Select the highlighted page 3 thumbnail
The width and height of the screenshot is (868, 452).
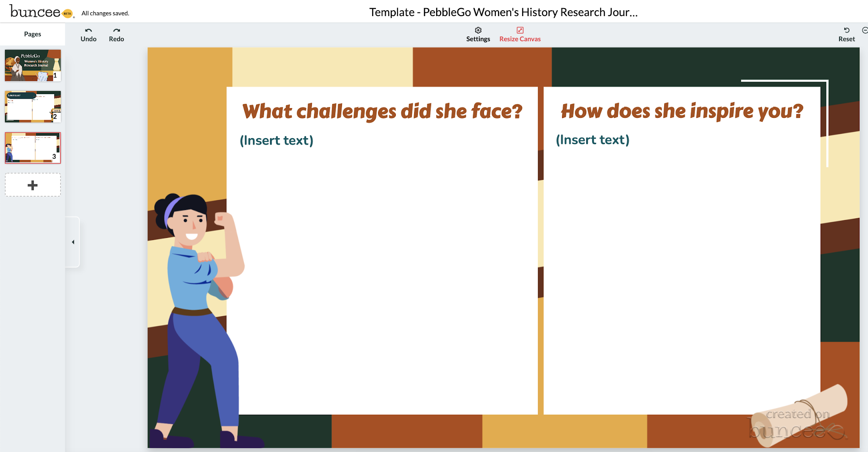pos(33,148)
